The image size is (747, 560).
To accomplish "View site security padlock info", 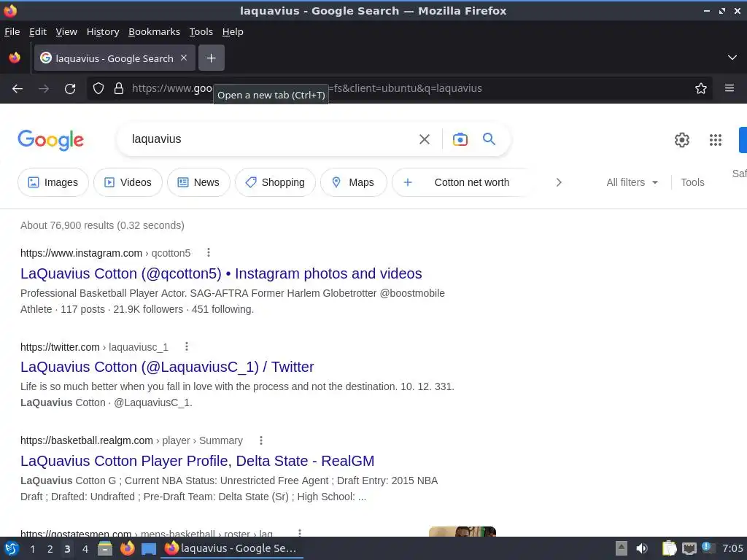I will point(119,88).
